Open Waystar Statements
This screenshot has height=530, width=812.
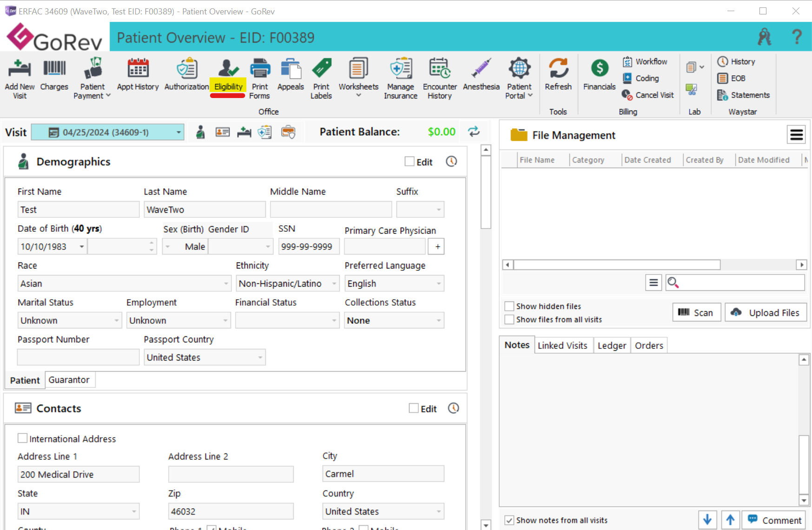pyautogui.click(x=743, y=95)
